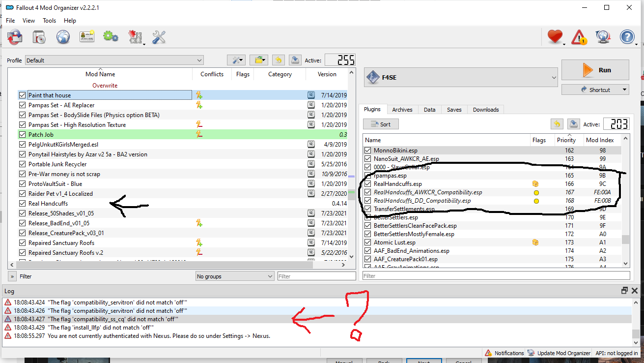Image resolution: width=644 pixels, height=363 pixels.
Task: Switch to the Downloads tab
Action: point(485,110)
